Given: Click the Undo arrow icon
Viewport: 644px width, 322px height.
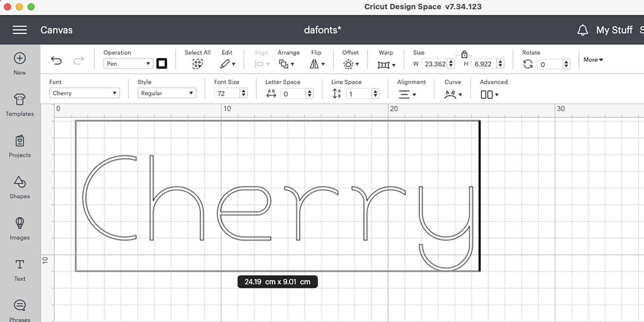Looking at the screenshot, I should [x=56, y=61].
